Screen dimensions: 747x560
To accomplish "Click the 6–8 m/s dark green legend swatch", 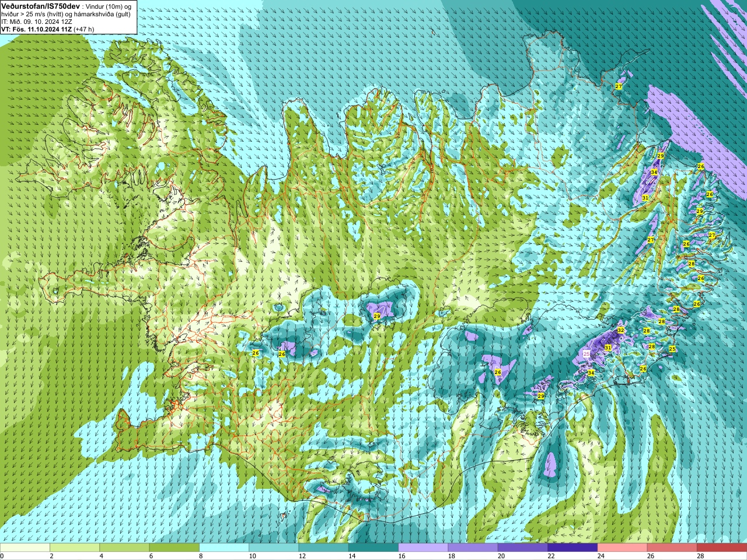I will (x=174, y=548).
